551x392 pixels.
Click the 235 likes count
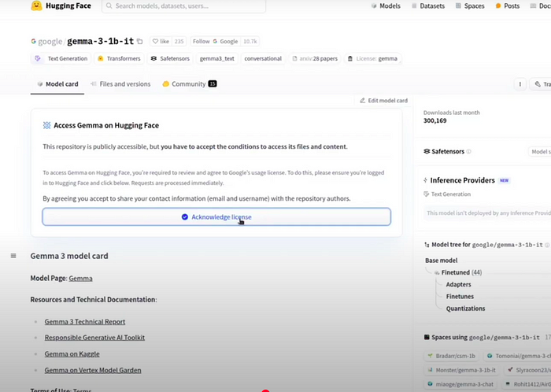[x=179, y=42]
